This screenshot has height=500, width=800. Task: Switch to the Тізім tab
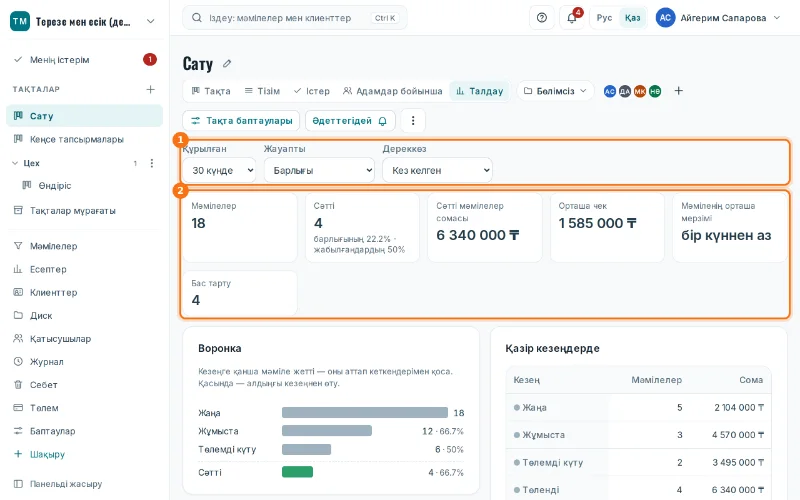coord(262,91)
